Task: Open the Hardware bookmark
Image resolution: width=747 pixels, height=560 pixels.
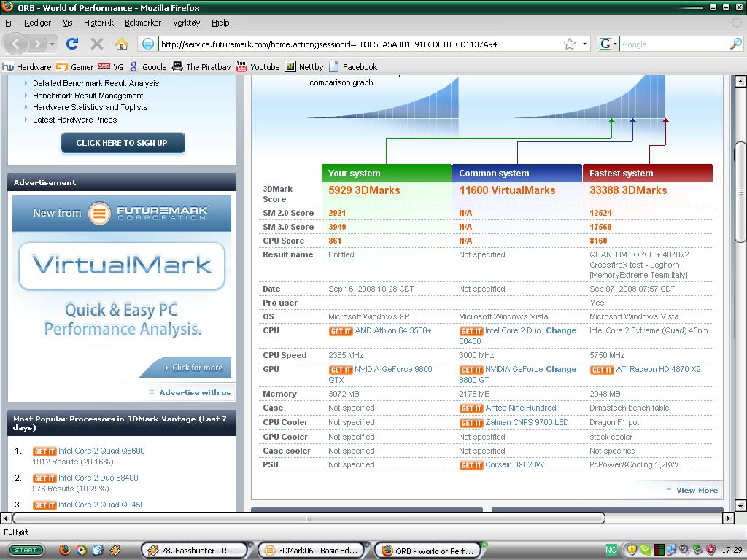Action: point(27,67)
